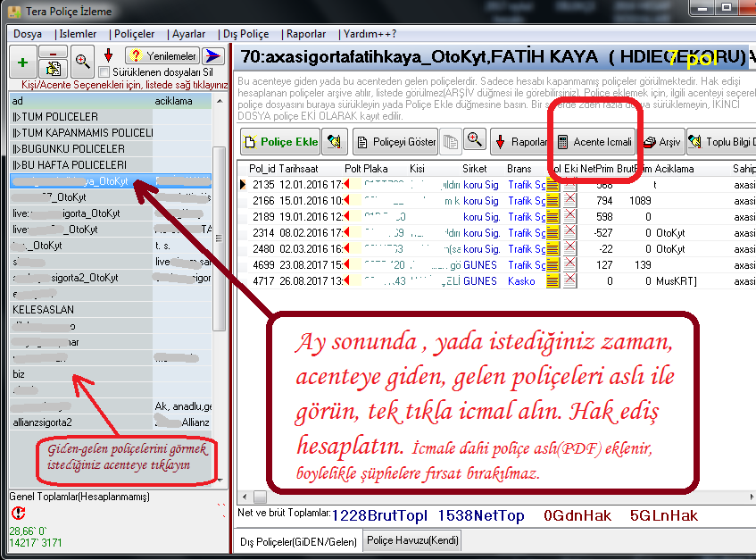Click Acente Icmali button
756x560 pixels.
(594, 142)
